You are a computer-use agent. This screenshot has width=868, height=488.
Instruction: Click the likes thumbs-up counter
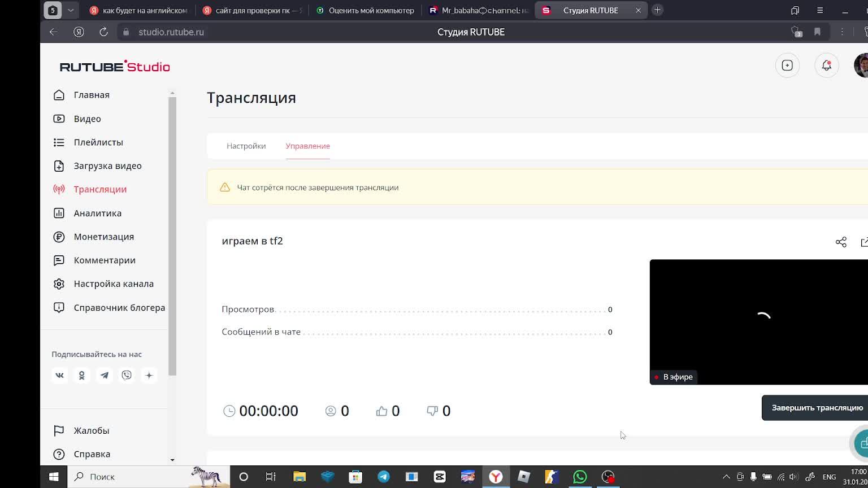click(388, 411)
